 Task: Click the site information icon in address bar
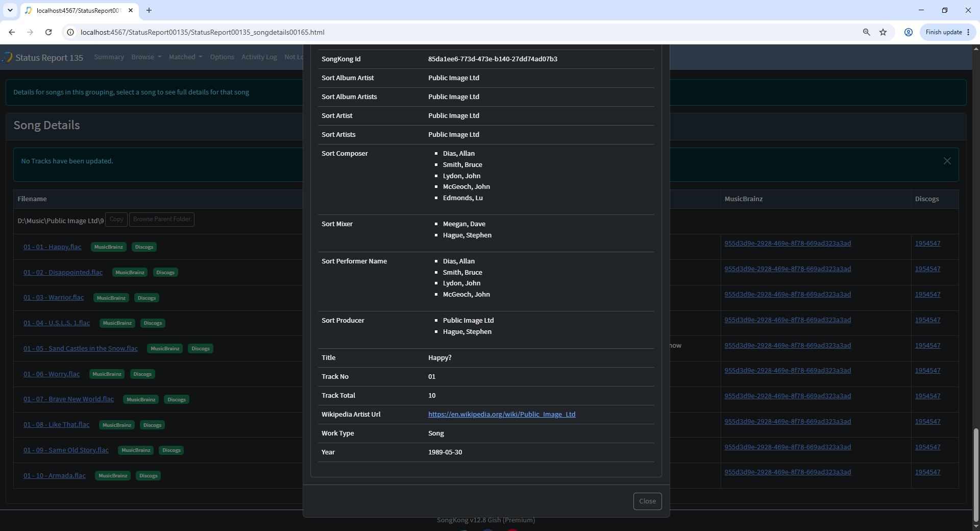70,32
